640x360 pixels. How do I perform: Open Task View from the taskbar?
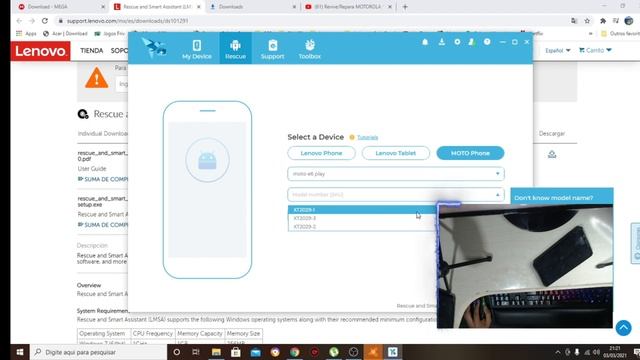(196, 352)
